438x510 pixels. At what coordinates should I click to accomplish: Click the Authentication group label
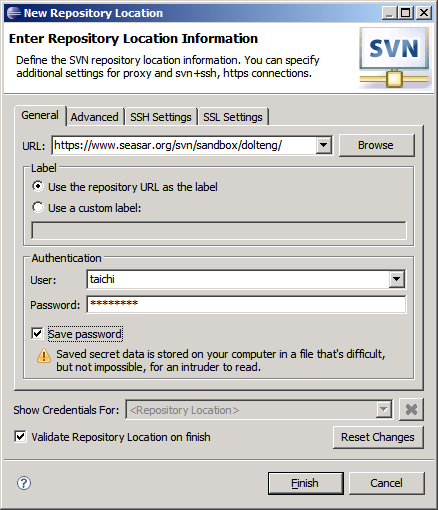(66, 258)
